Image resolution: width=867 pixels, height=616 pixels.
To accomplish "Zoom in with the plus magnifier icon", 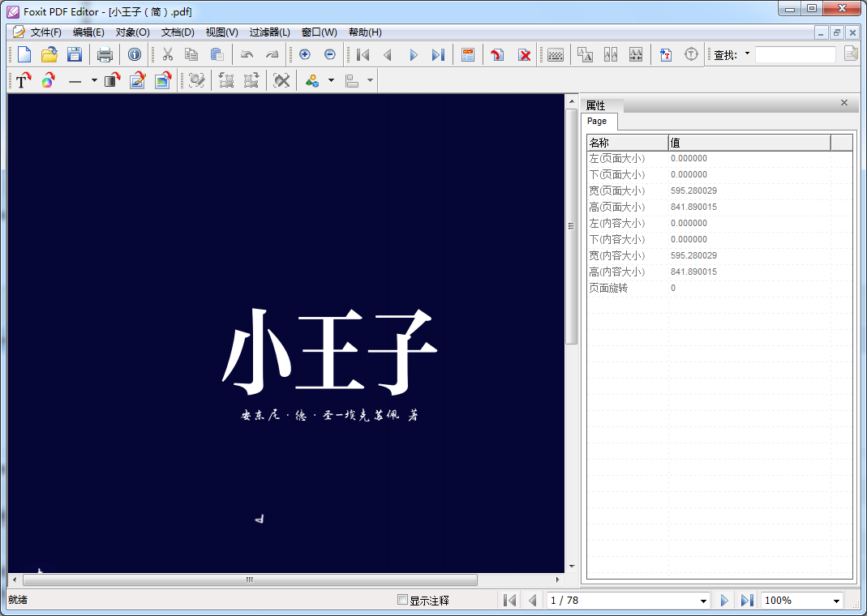I will pos(305,55).
